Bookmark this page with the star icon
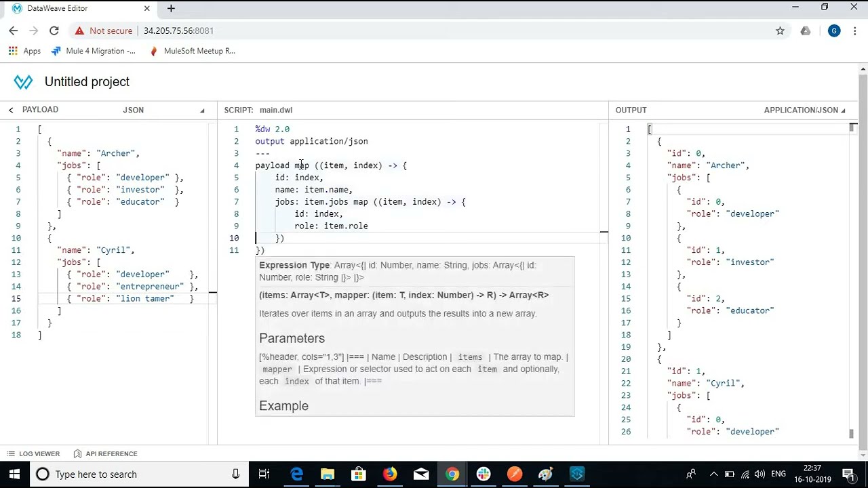The image size is (868, 488). click(x=780, y=30)
